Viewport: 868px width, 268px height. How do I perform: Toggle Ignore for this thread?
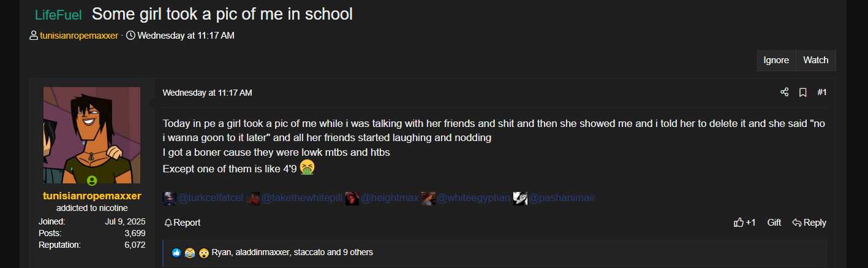tap(776, 60)
